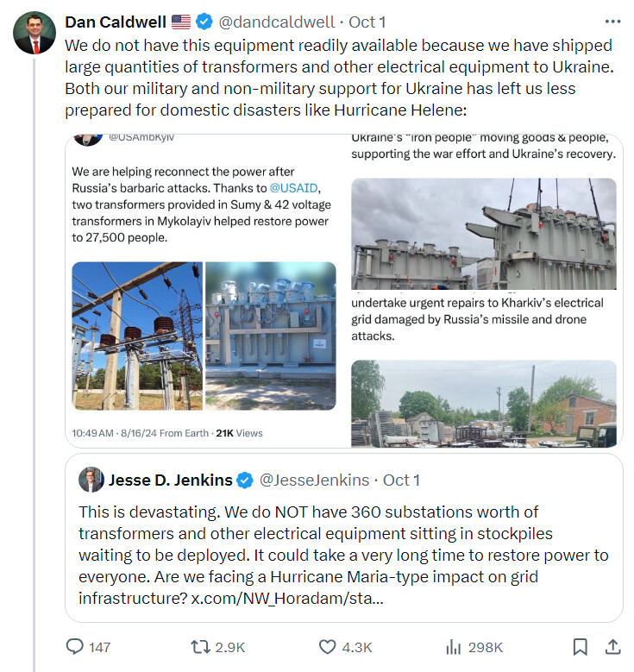Repost this tweet via retweet icon
634x672 pixels.
click(199, 646)
